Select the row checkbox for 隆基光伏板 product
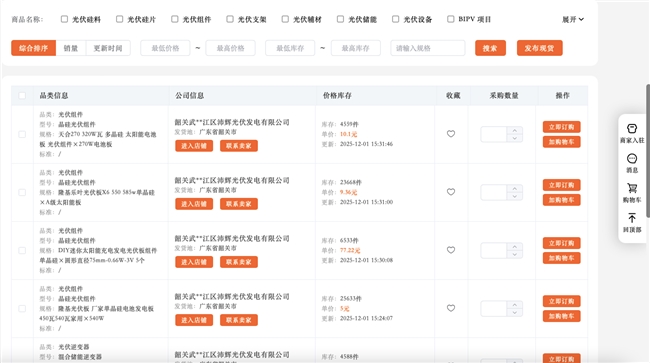Screen dimensions: 650x363 tap(22, 308)
